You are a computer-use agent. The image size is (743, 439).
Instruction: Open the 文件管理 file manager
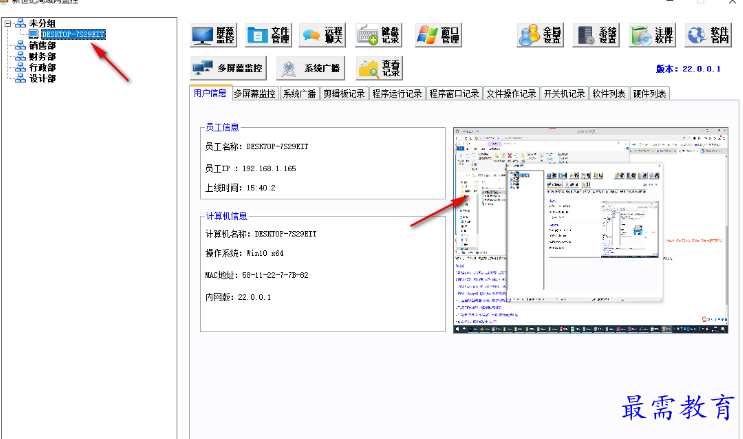(x=269, y=36)
